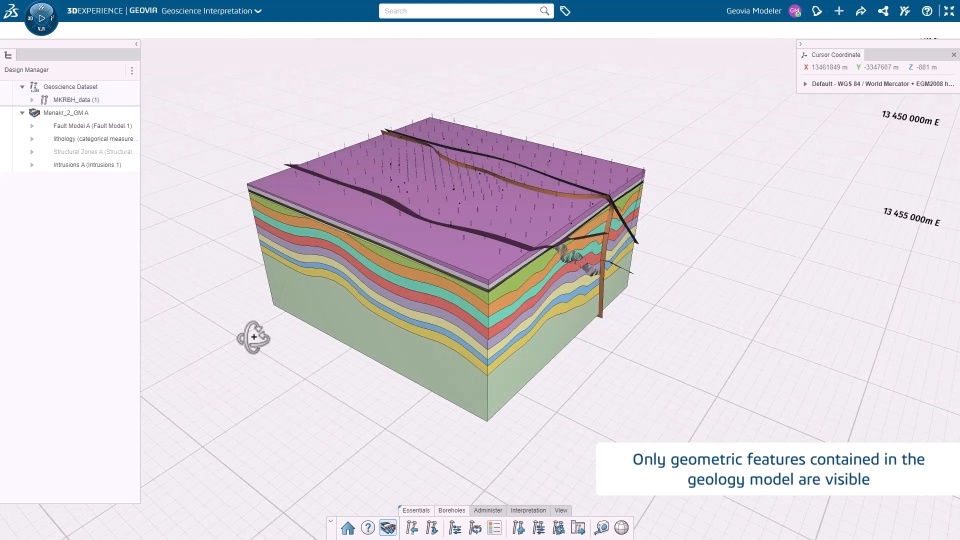960x540 pixels.
Task: Select MKRBH_data (1) tree item
Action: [x=76, y=100]
